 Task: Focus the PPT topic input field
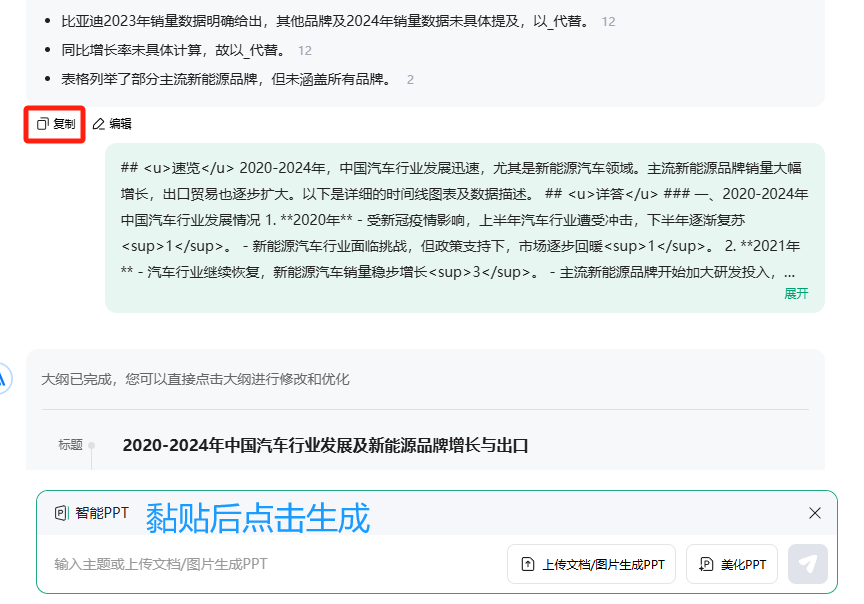point(276,564)
